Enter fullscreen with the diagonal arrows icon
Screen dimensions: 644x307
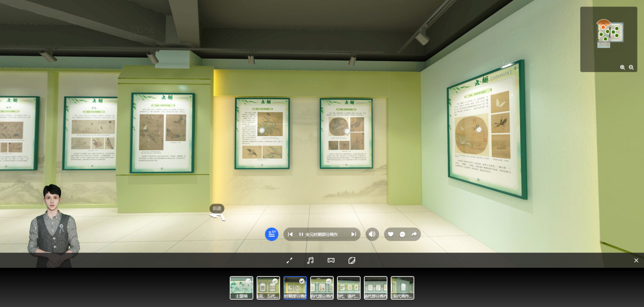coord(289,260)
